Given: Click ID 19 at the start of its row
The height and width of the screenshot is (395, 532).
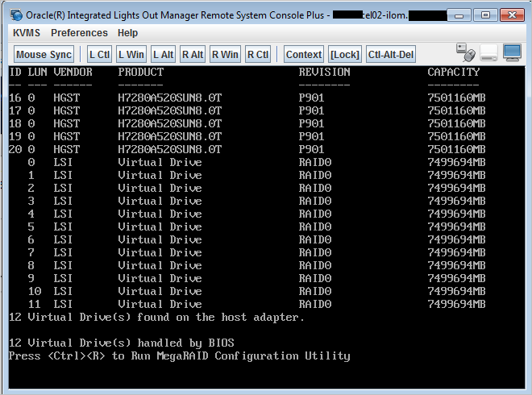Looking at the screenshot, I should click(x=15, y=136).
